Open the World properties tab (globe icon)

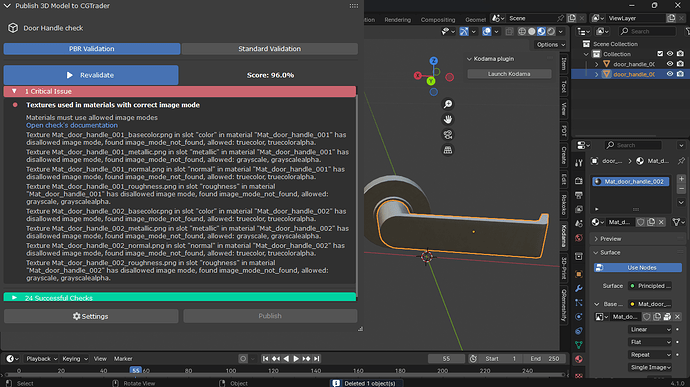[579, 238]
